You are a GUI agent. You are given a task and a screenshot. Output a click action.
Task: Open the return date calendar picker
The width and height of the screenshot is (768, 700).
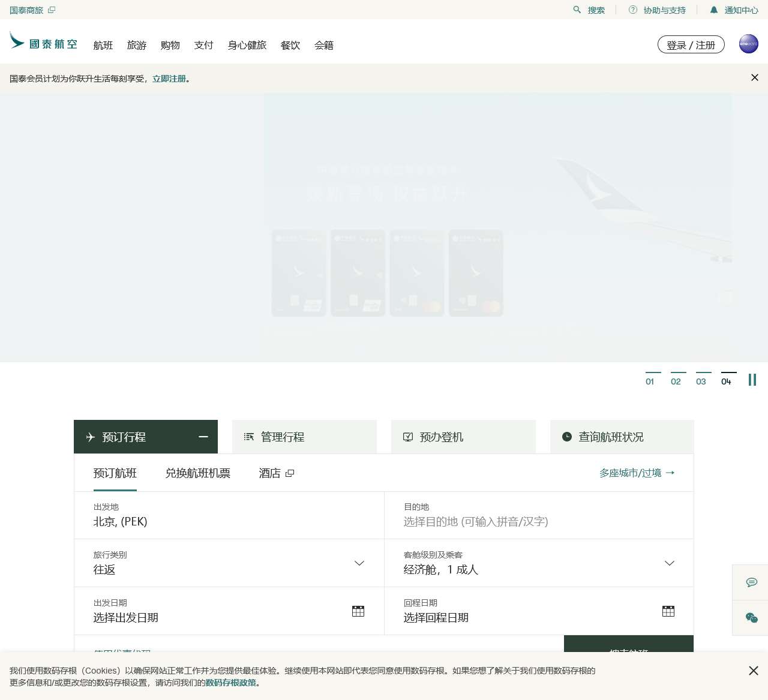668,611
